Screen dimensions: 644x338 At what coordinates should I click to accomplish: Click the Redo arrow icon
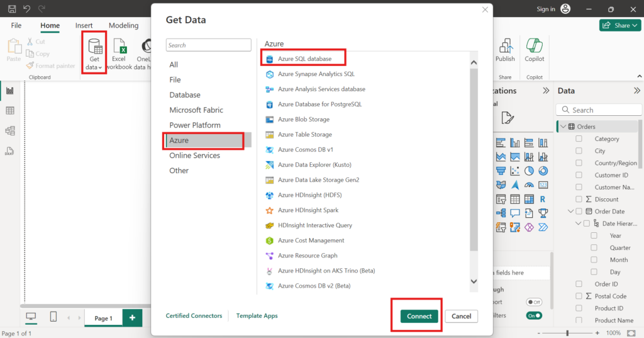[41, 9]
